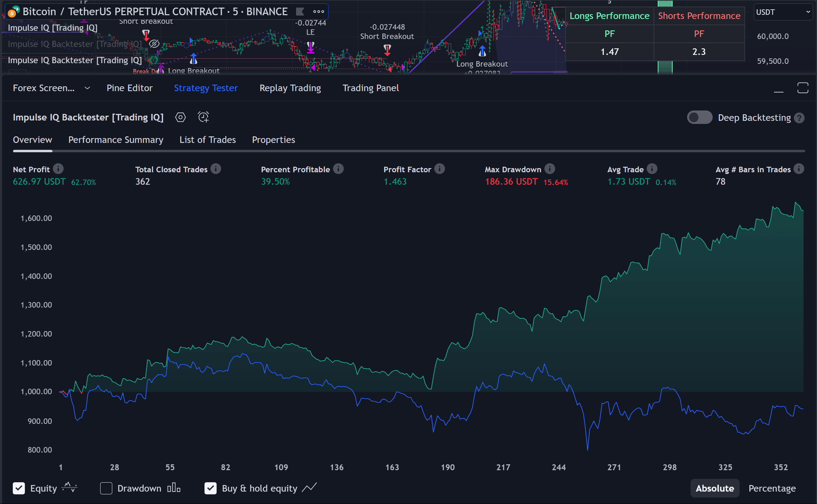Click total closed trades value 362
The width and height of the screenshot is (817, 504).
(143, 182)
